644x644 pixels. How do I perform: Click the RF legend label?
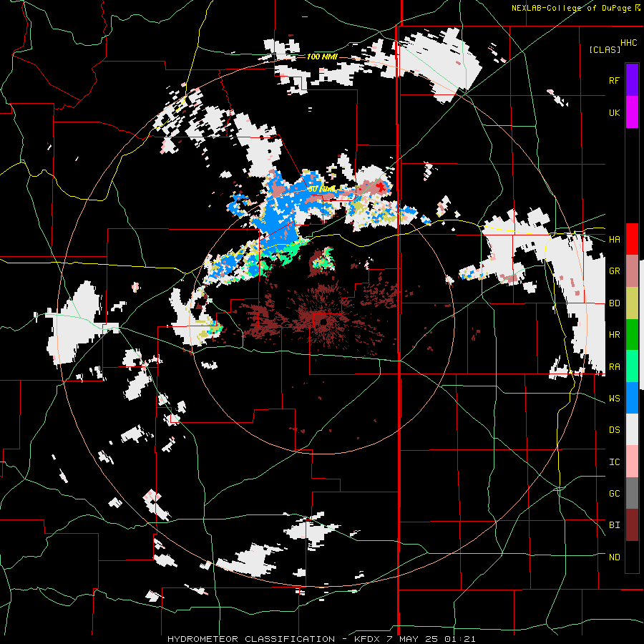(614, 80)
